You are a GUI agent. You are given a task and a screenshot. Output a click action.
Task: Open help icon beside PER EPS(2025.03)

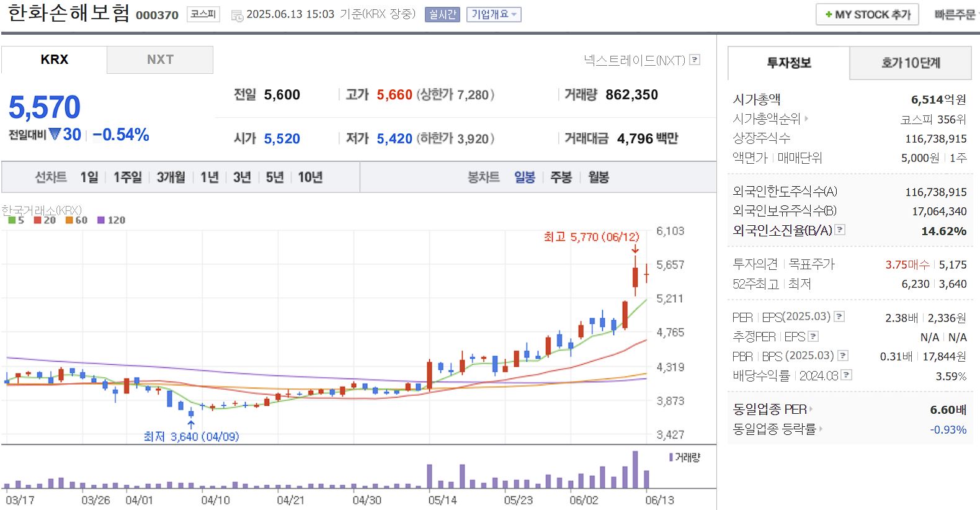tap(839, 316)
